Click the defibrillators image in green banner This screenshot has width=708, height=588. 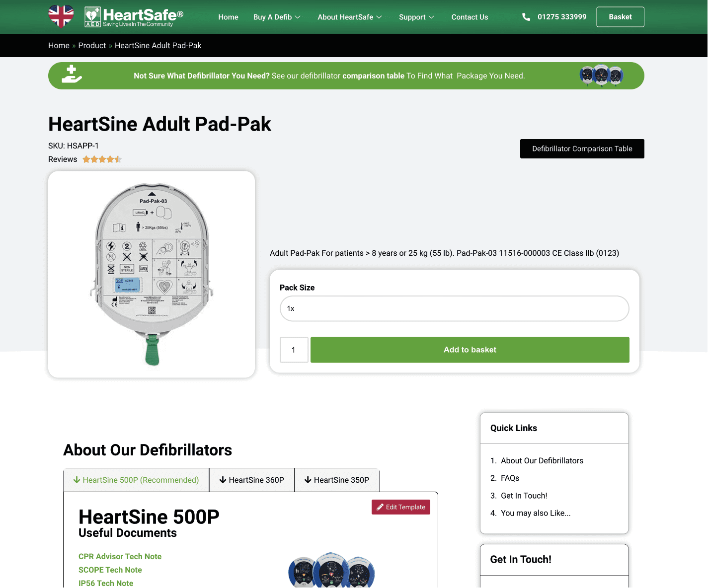click(x=601, y=75)
